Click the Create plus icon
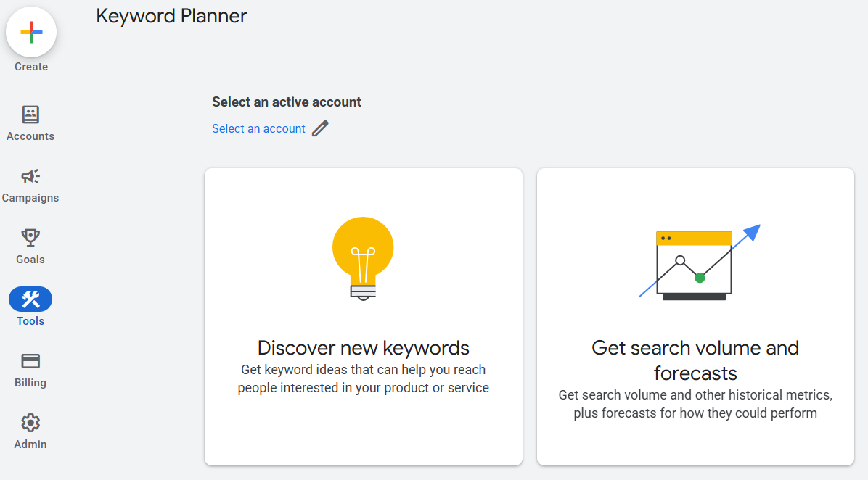This screenshot has height=480, width=868. [x=30, y=32]
